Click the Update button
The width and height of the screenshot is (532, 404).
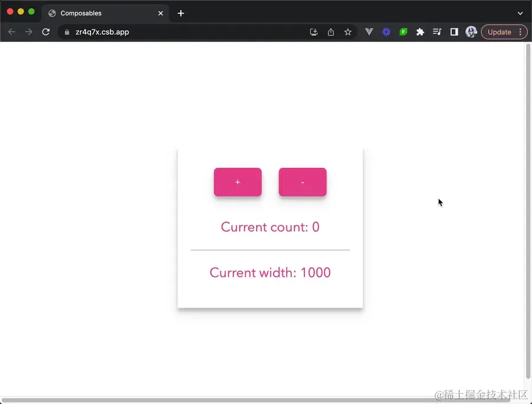[x=499, y=32]
